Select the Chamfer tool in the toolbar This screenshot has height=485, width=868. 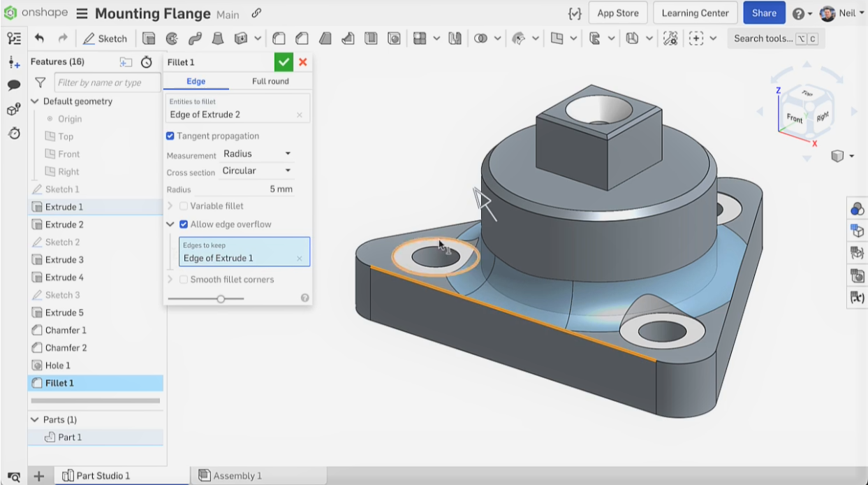point(302,38)
